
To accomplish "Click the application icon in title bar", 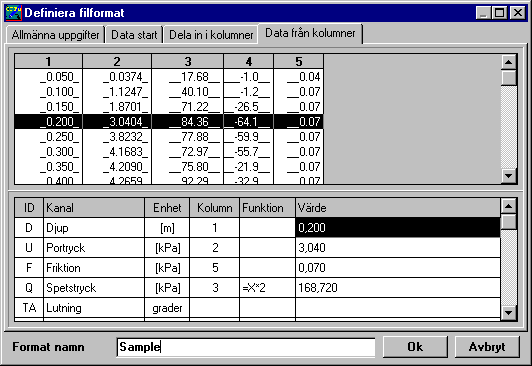I will 14,13.
